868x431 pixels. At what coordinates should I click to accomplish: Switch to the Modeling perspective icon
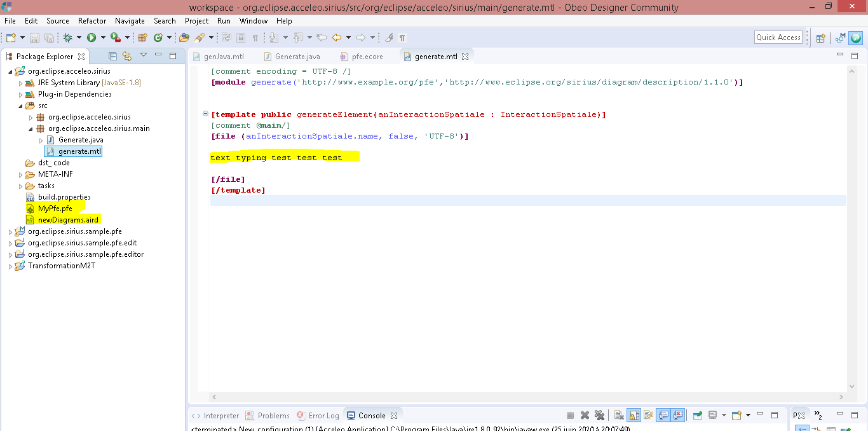pos(841,38)
